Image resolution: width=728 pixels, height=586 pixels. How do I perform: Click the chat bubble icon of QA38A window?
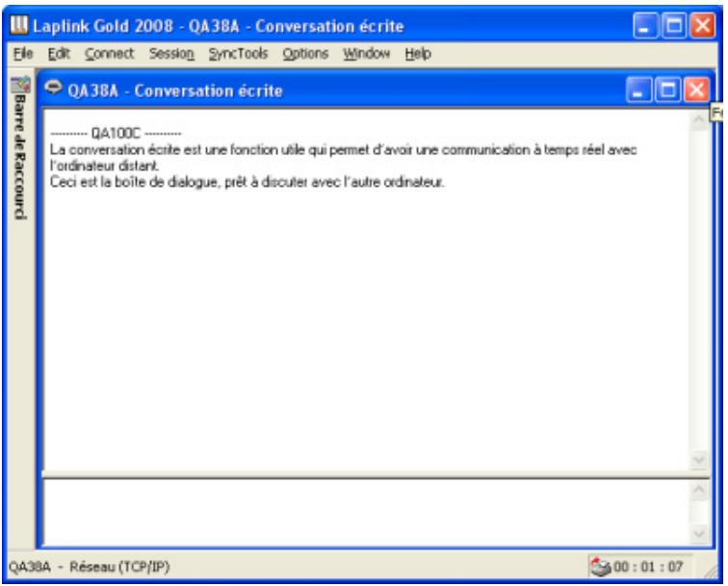(53, 88)
